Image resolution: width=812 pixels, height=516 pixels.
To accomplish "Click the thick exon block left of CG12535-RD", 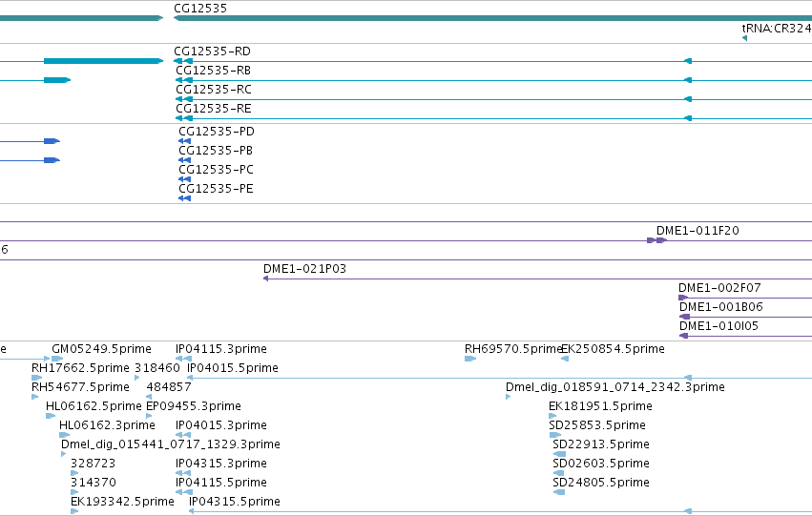I will 103,61.
